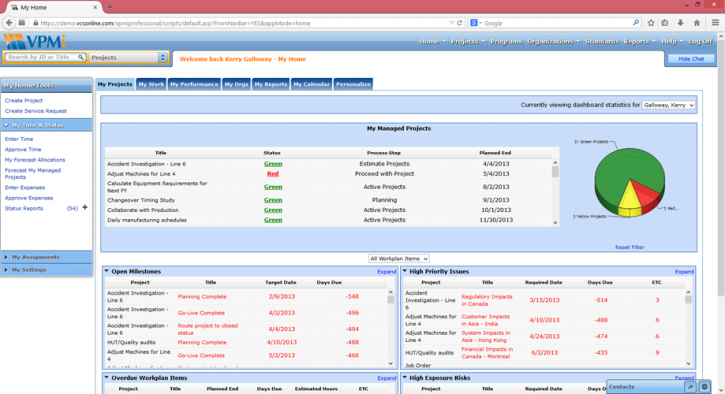Click the Programs menu item
The width and height of the screenshot is (725, 394).
(506, 42)
